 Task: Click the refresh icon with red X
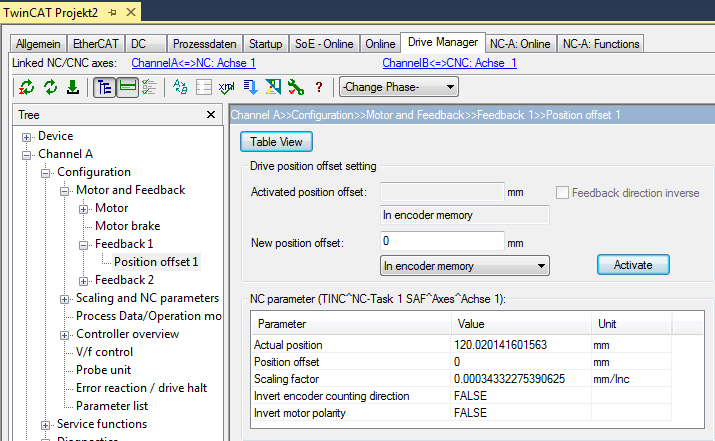point(26,87)
